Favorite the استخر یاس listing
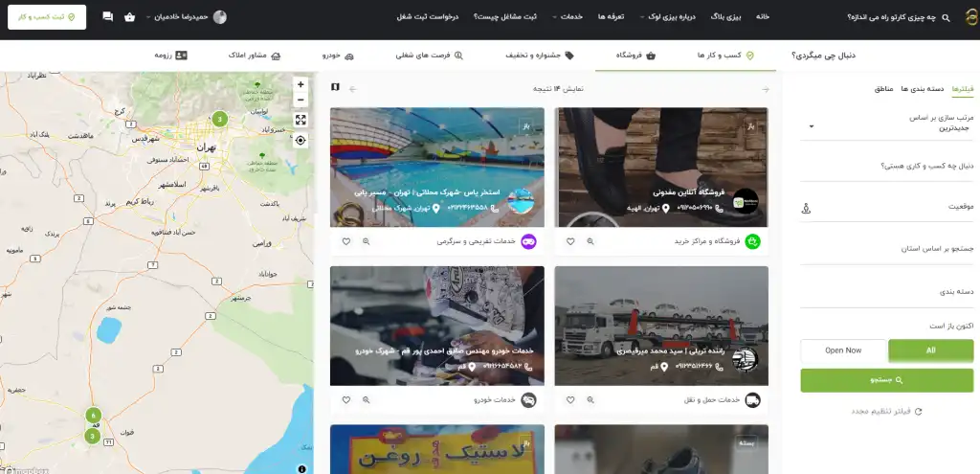 pos(345,241)
